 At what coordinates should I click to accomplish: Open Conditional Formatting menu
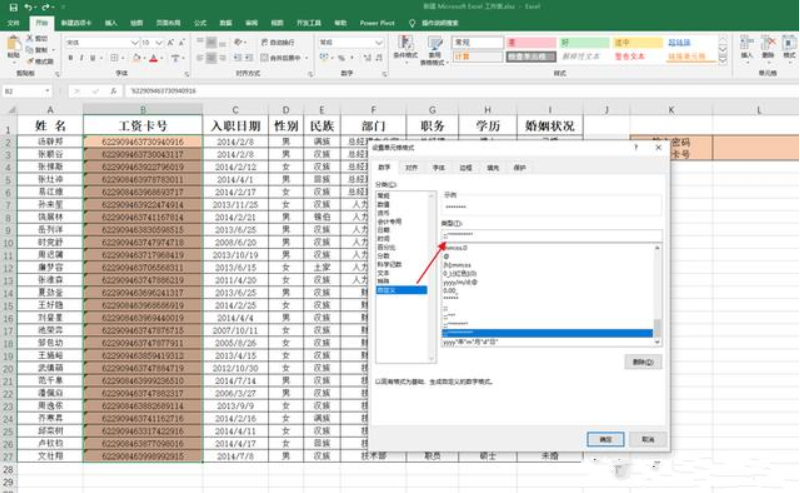406,49
